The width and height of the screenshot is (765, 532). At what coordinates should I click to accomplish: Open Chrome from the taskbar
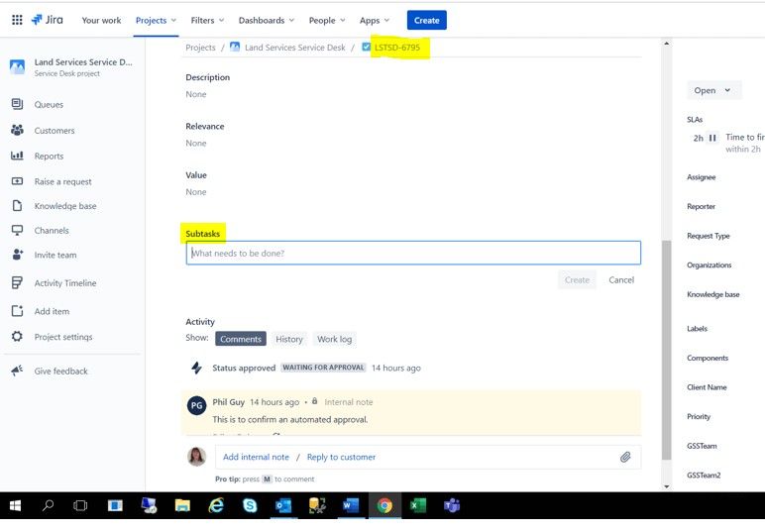[x=384, y=505]
